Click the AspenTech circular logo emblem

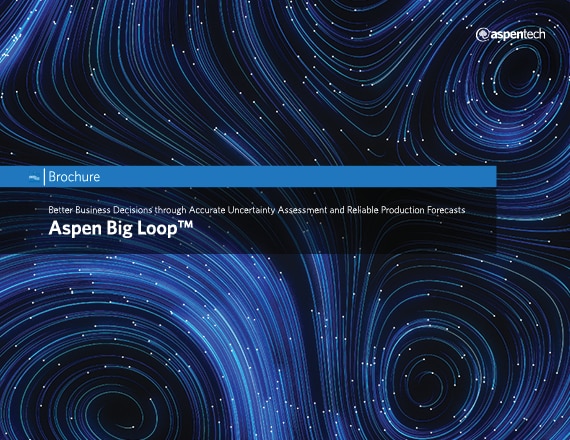coord(482,35)
